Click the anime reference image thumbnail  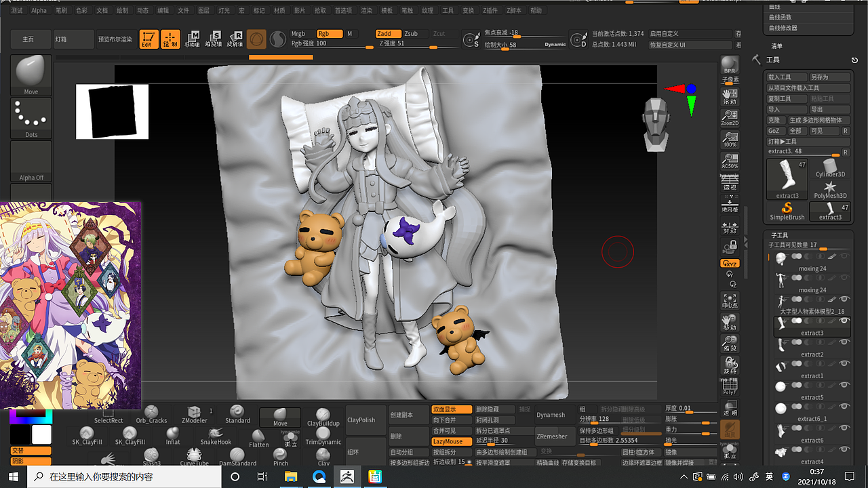click(x=71, y=305)
